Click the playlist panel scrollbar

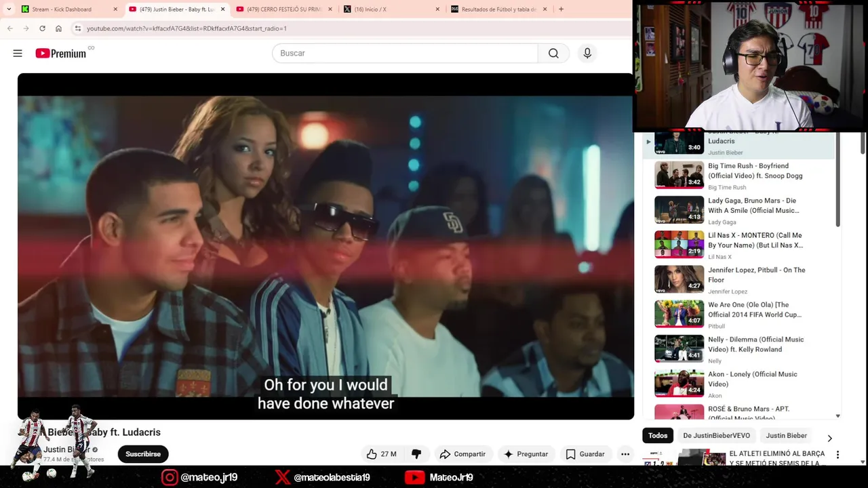(838, 180)
